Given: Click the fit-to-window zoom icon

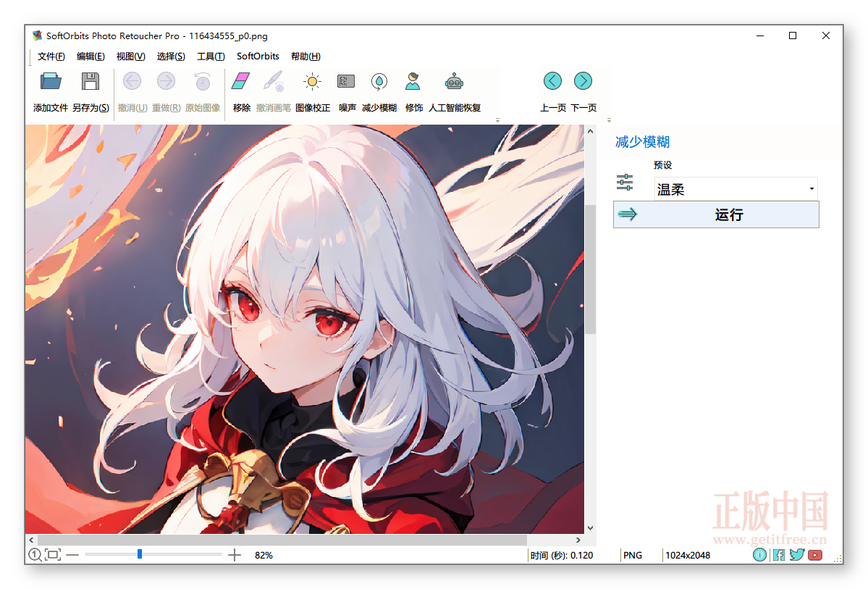Looking at the screenshot, I should [53, 555].
